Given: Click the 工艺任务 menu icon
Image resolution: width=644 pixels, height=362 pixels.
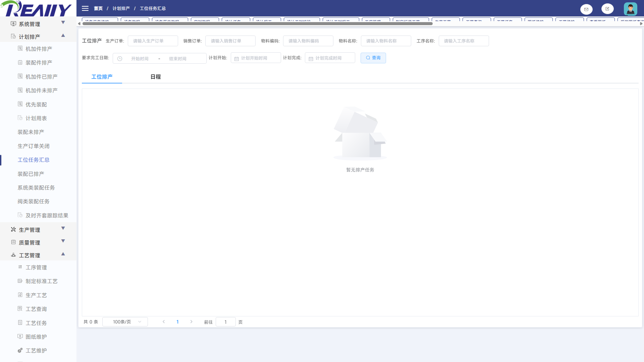Looking at the screenshot, I should pyautogui.click(x=20, y=323).
